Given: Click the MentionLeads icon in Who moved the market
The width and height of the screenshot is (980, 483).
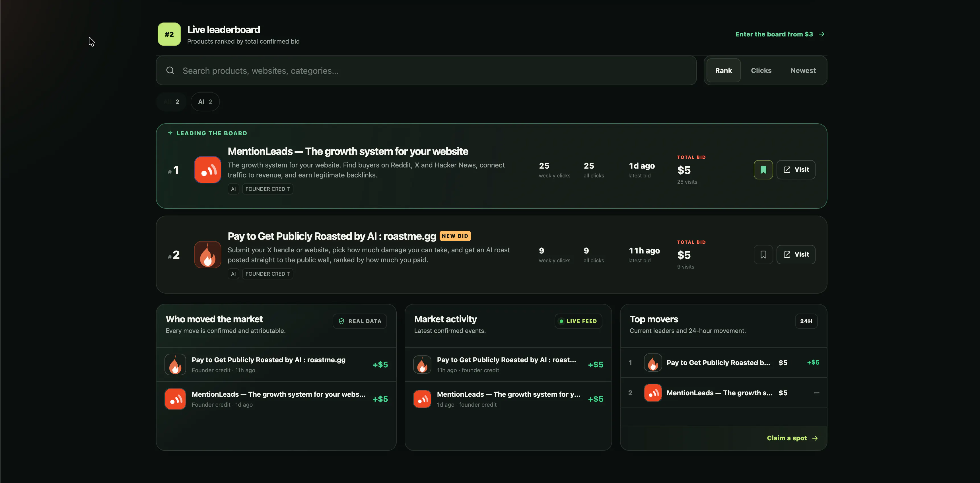Looking at the screenshot, I should tap(175, 399).
